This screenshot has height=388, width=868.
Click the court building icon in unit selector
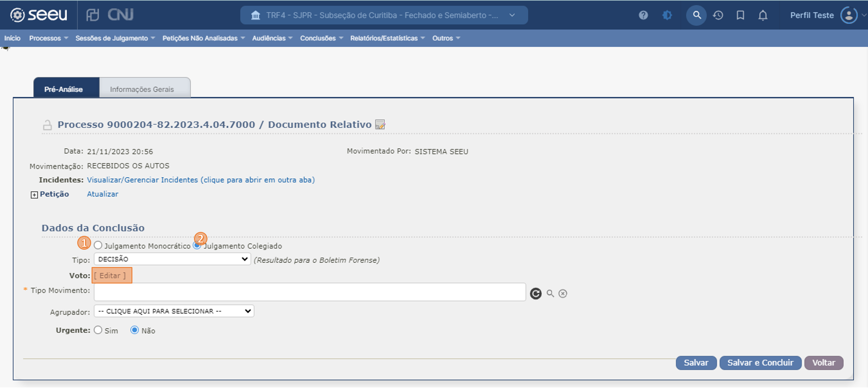click(x=256, y=15)
